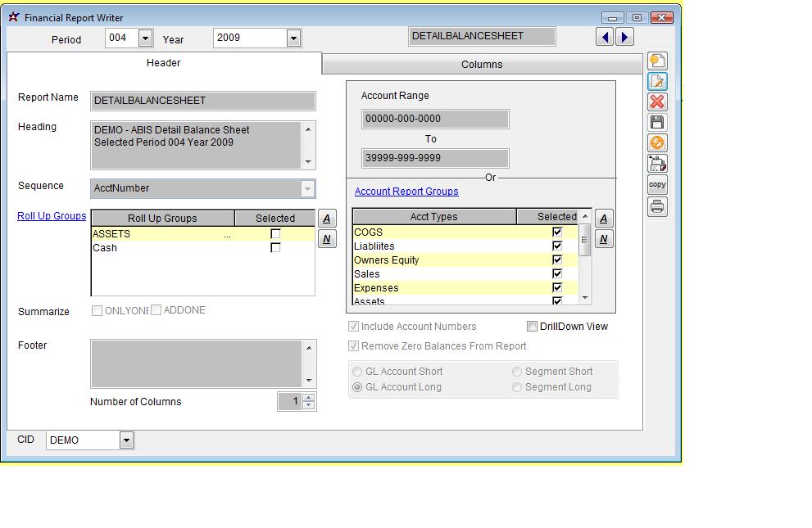
Task: Click the floppy disk save icon
Action: tap(657, 123)
